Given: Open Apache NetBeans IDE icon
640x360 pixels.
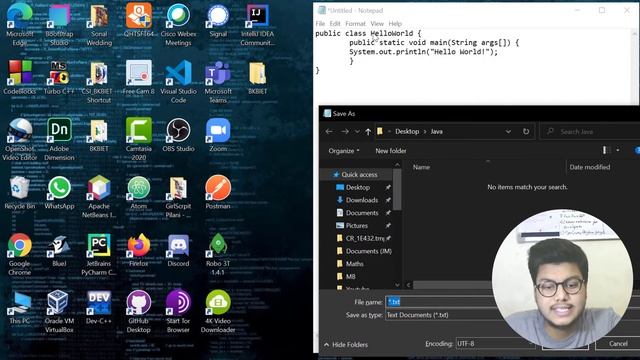Looking at the screenshot, I should 99,197.
